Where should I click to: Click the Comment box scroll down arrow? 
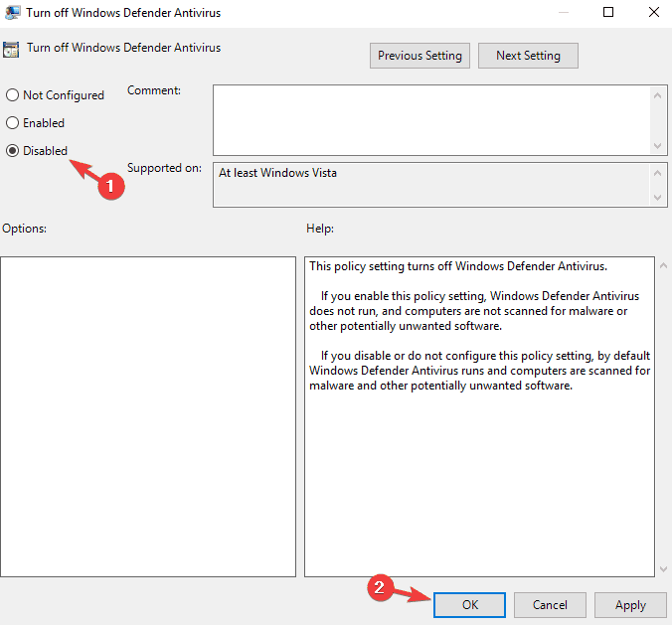click(x=658, y=146)
